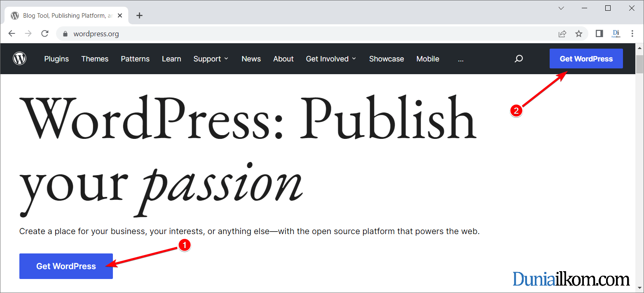Open Chrome's three-dot menu
The width and height of the screenshot is (644, 293).
[x=632, y=34]
